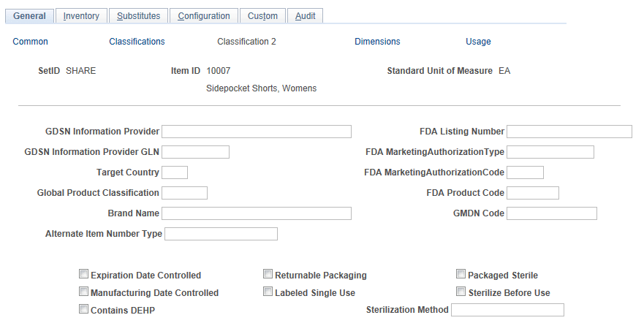This screenshot has height=334, width=644.
Task: Tick the Returnable Packaging checkbox
Action: click(268, 275)
